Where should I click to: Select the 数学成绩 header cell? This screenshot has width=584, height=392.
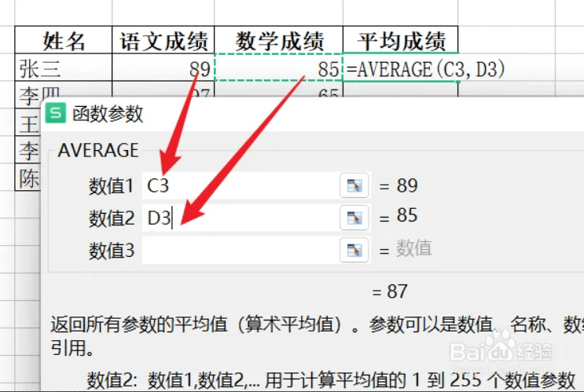(279, 41)
